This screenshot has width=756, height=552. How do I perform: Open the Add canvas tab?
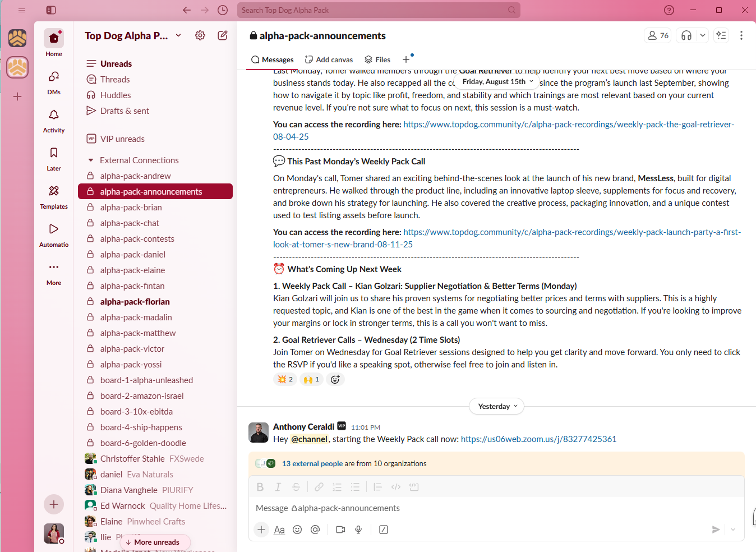(329, 59)
